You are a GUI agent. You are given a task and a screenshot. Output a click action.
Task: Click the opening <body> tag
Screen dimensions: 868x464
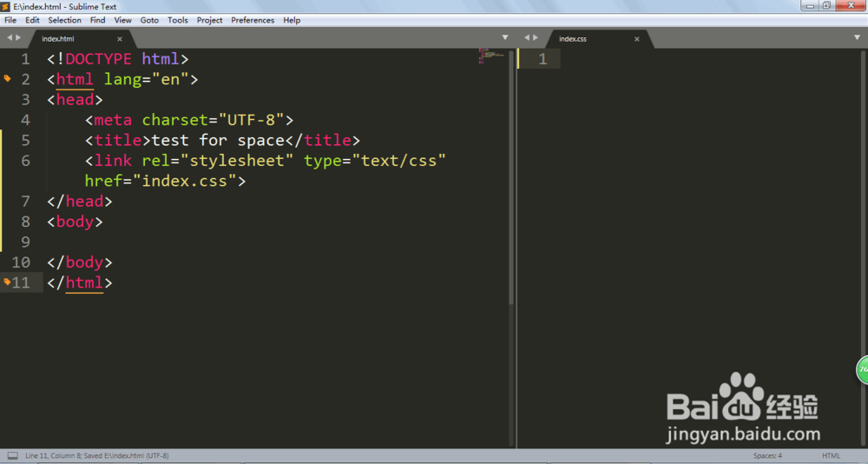click(x=76, y=222)
